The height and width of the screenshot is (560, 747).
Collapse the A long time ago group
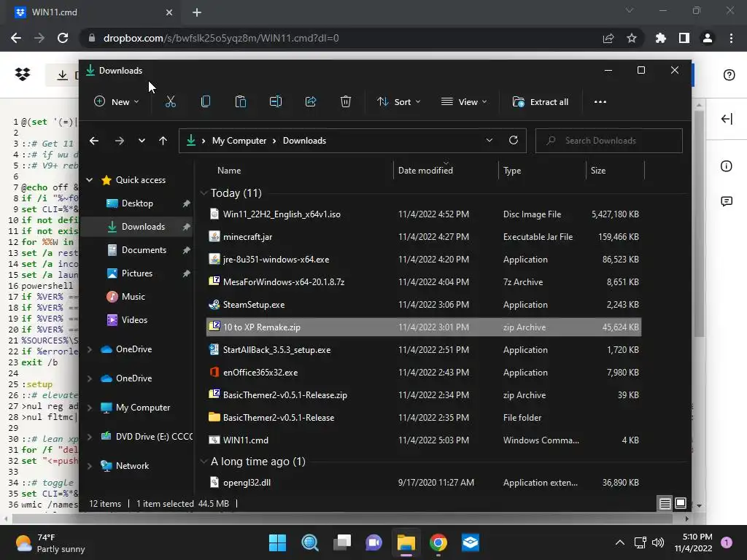pyautogui.click(x=204, y=462)
